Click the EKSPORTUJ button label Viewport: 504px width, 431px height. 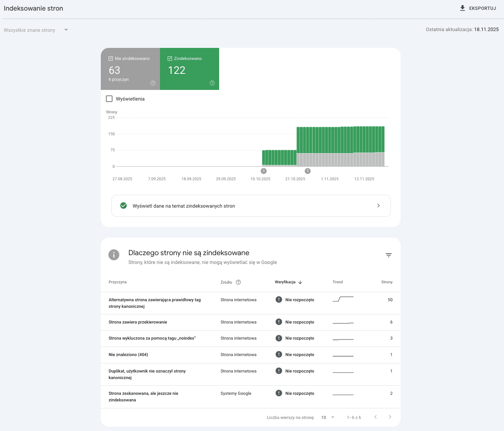click(x=482, y=8)
